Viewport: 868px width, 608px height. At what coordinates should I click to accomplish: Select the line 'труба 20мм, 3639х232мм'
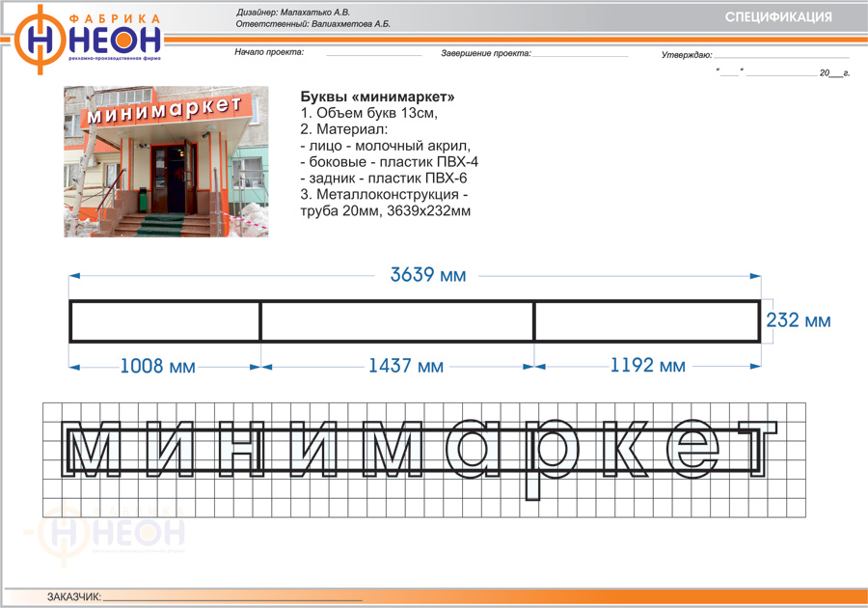coord(386,211)
